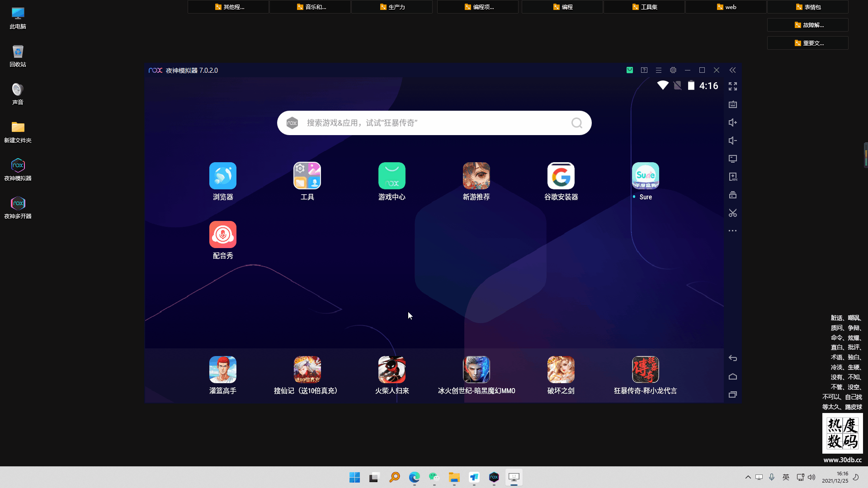The image size is (868, 488).
Task: Open the 浏览器 browser app
Action: (222, 176)
